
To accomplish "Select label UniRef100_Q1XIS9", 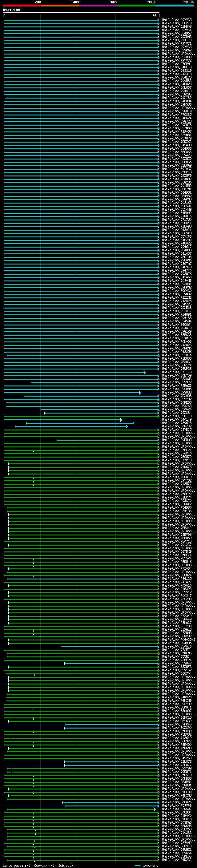I will [x=177, y=98].
